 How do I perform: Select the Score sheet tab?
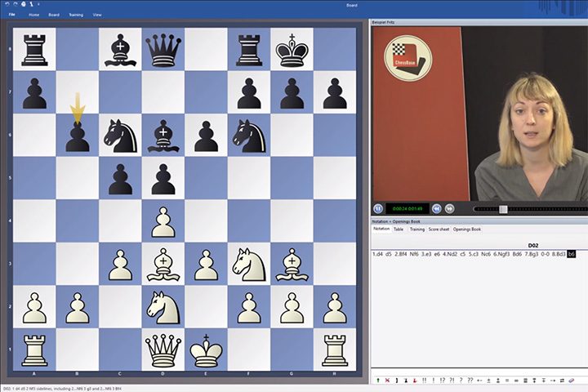pos(439,229)
